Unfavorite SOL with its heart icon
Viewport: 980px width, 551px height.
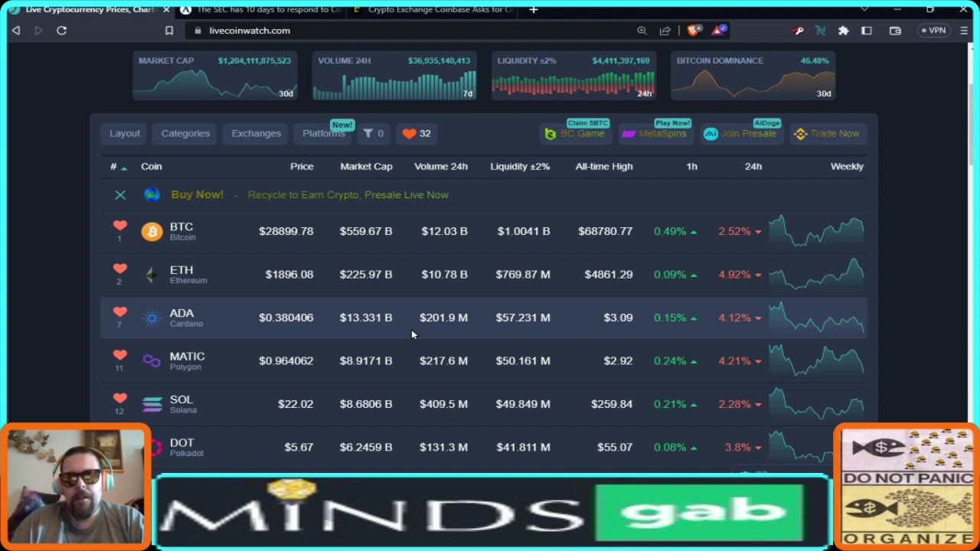point(119,398)
